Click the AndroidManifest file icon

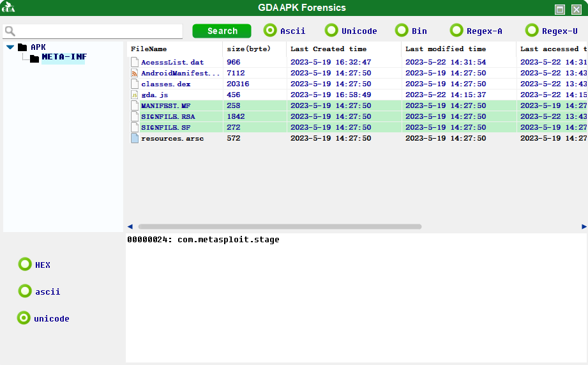135,73
